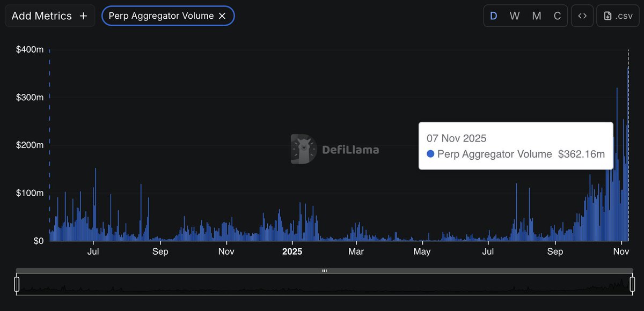The width and height of the screenshot is (644, 311).
Task: Click the 2025 label on the x-axis
Action: [x=292, y=251]
